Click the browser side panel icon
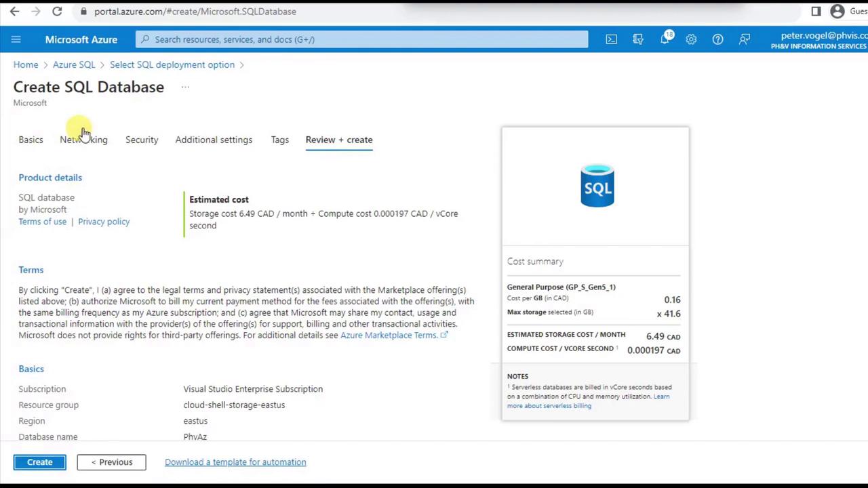868x488 pixels. coord(816,12)
